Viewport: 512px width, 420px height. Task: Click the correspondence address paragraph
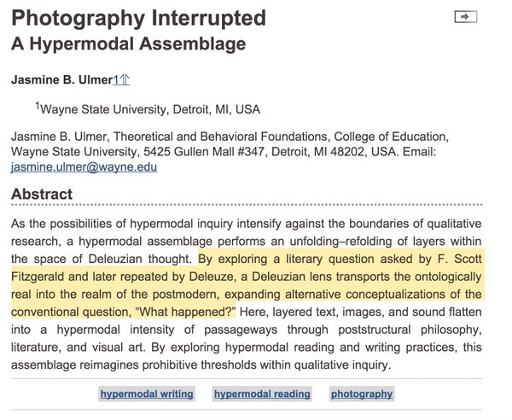pos(230,152)
